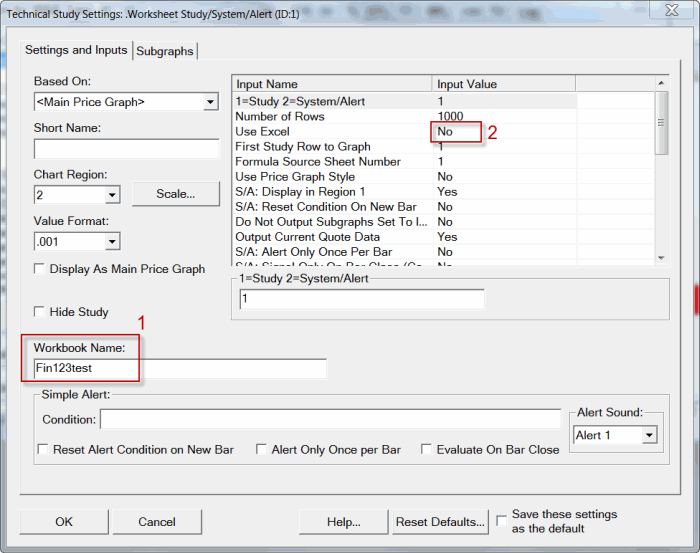Open the Value Format dropdown
Viewport: 700px width, 553px height.
pos(112,242)
